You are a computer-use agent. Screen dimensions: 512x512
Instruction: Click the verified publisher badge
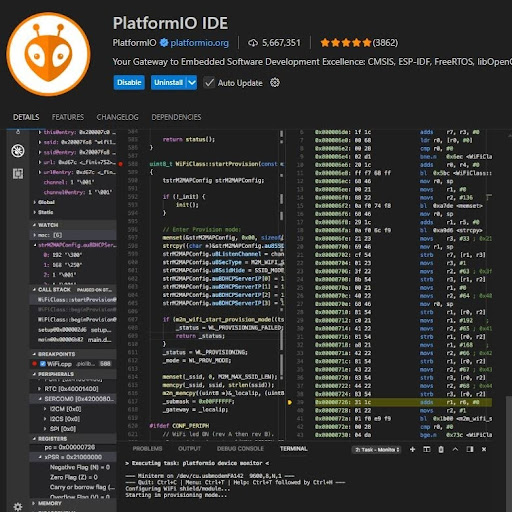pyautogui.click(x=164, y=43)
